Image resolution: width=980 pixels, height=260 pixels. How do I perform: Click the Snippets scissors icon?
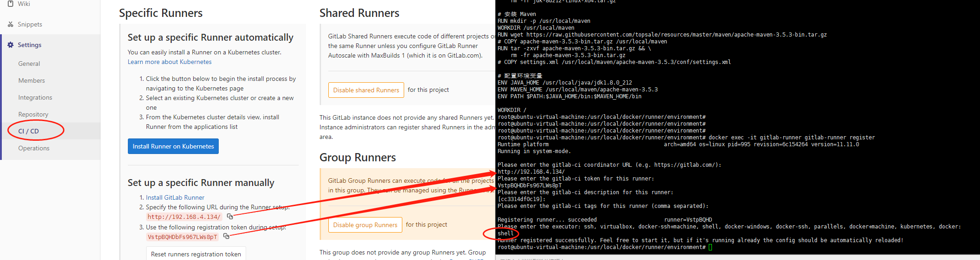(11, 24)
